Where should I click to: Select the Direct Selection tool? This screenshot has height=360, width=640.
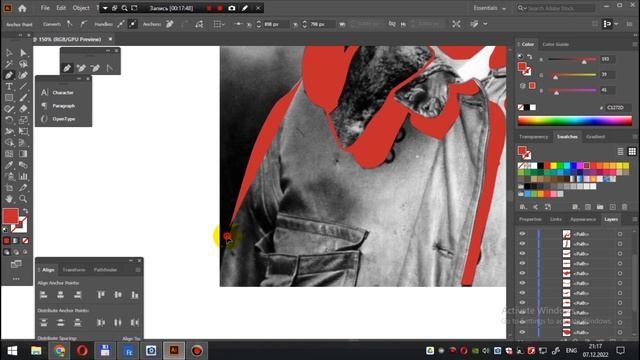point(23,53)
